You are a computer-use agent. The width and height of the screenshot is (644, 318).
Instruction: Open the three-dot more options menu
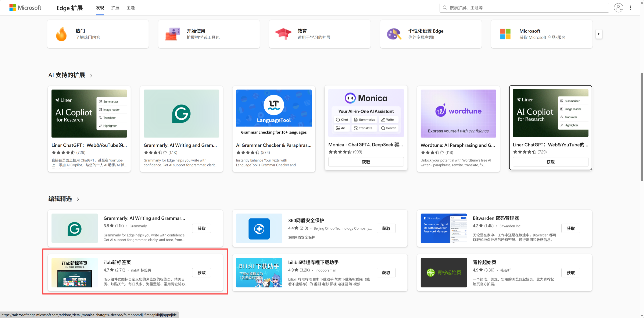[630, 8]
